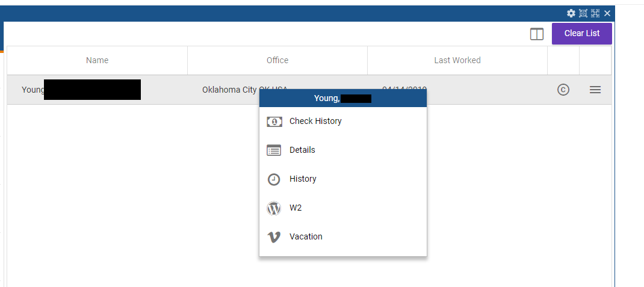Screen dimensions: 644x287
Task: Select Check History from the popup menu
Action: (x=315, y=121)
